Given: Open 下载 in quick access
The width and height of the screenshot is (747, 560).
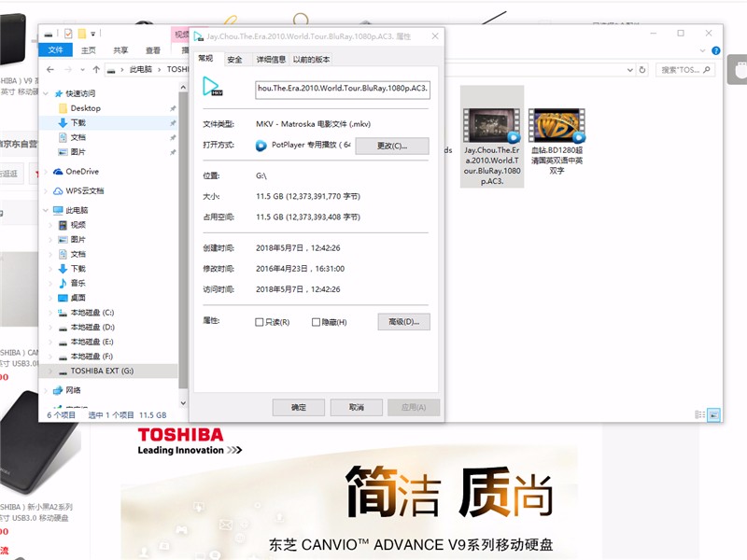Looking at the screenshot, I should click(78, 123).
